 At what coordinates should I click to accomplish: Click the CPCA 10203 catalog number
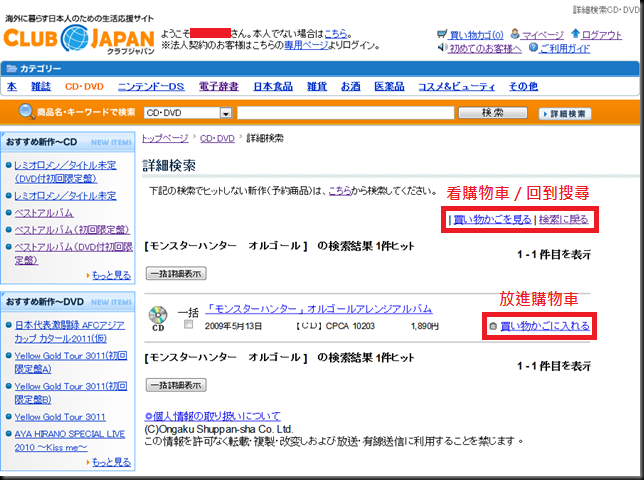[x=350, y=326]
